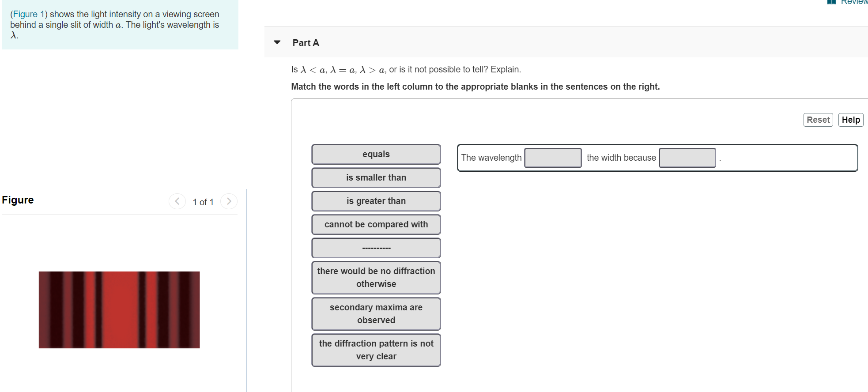Screen dimensions: 868x392
Task: Select the 'equals' word tile
Action: pyautogui.click(x=376, y=154)
